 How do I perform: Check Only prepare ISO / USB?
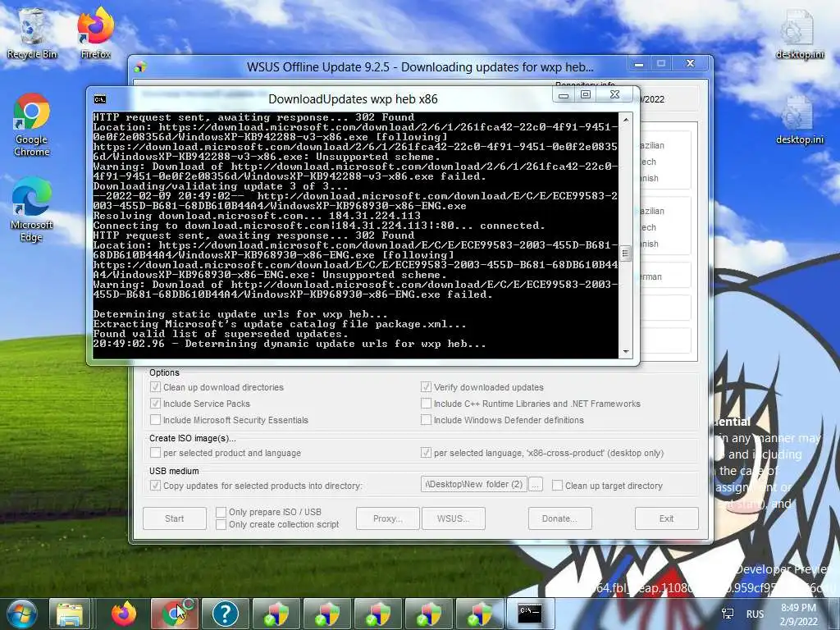click(x=221, y=512)
